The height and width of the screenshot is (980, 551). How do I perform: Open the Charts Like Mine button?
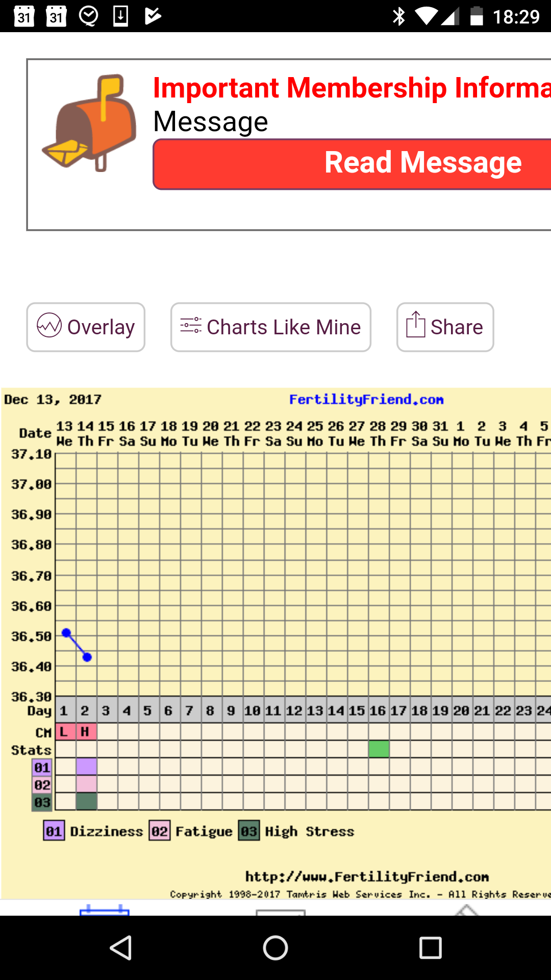click(271, 327)
